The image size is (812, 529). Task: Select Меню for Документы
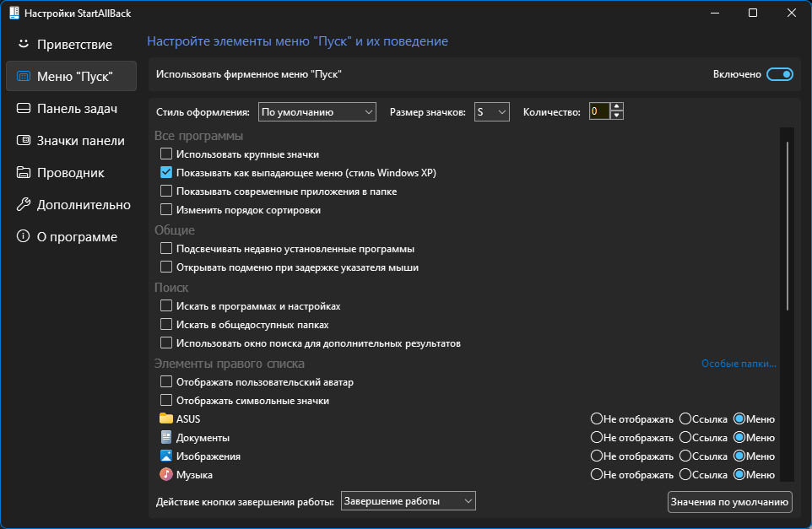tap(739, 437)
